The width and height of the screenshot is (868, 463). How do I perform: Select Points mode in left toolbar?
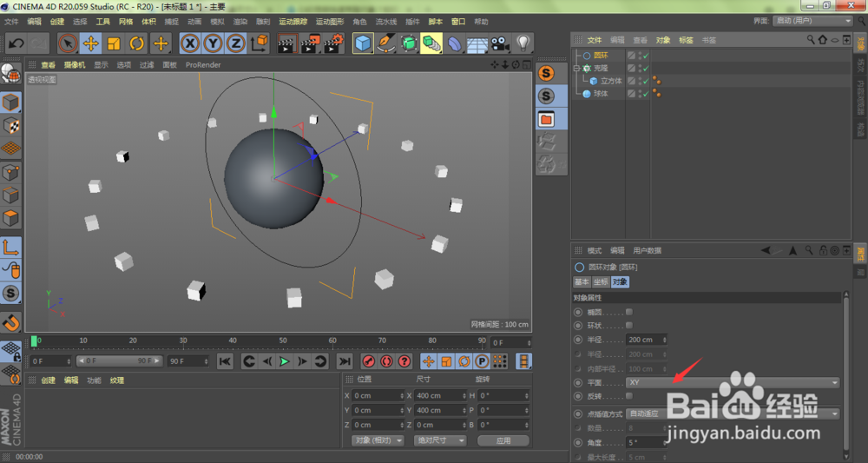(x=10, y=172)
